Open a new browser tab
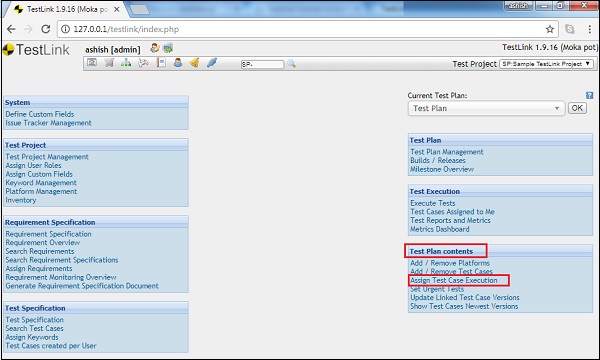 click(139, 10)
